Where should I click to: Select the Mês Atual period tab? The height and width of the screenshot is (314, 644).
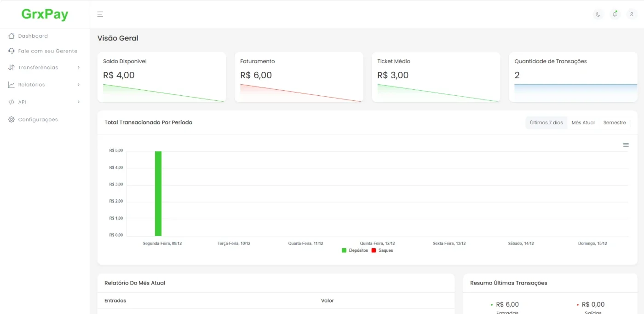(583, 122)
